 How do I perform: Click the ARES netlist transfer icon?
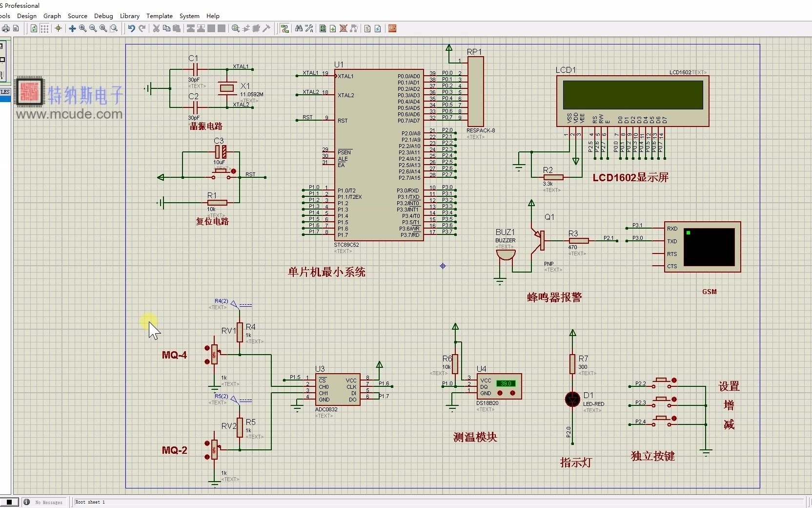click(x=392, y=28)
